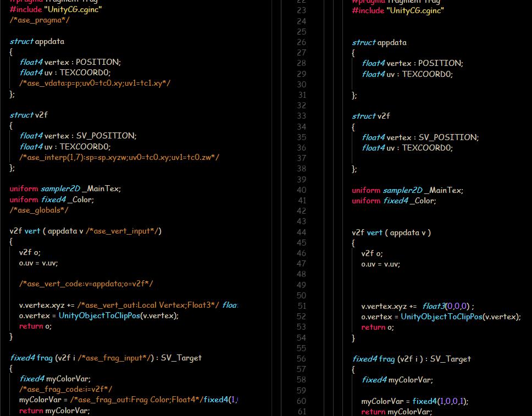Click line number 41 in the gutter
The image size is (532, 416).
pyautogui.click(x=302, y=201)
